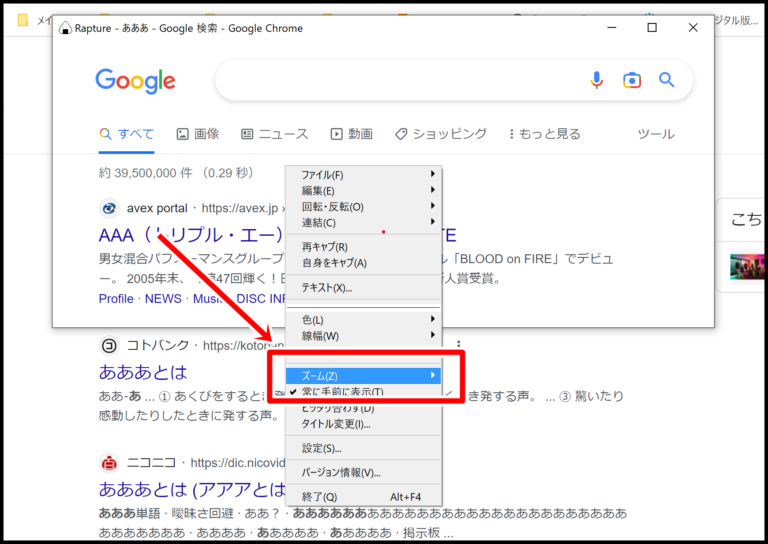This screenshot has width=768, height=544.
Task: Switch to the ニュース tab
Action: (x=275, y=134)
